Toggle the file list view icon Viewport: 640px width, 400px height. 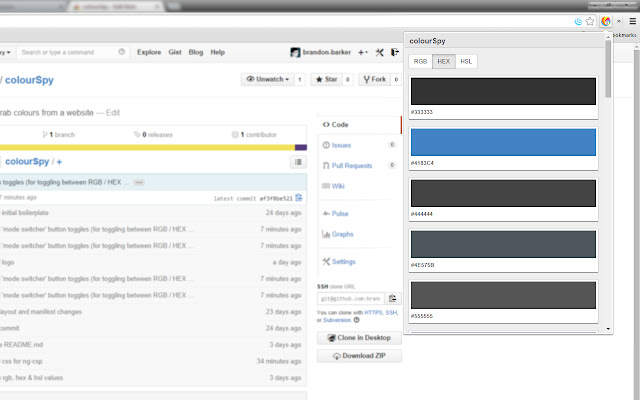point(298,162)
